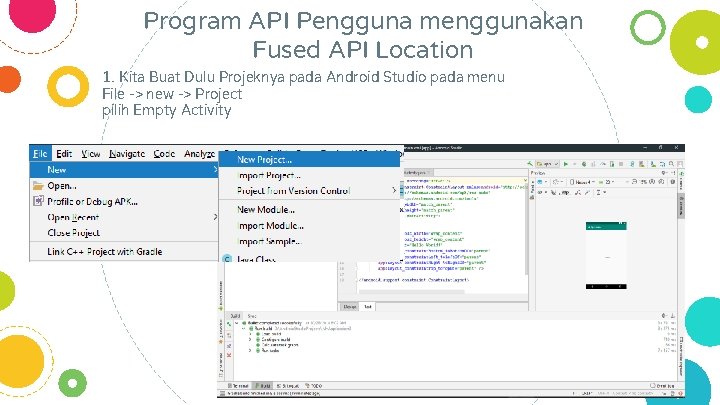Expand the Configure build tree node
Image resolution: width=720 pixels, height=405 pixels.
pyautogui.click(x=251, y=340)
